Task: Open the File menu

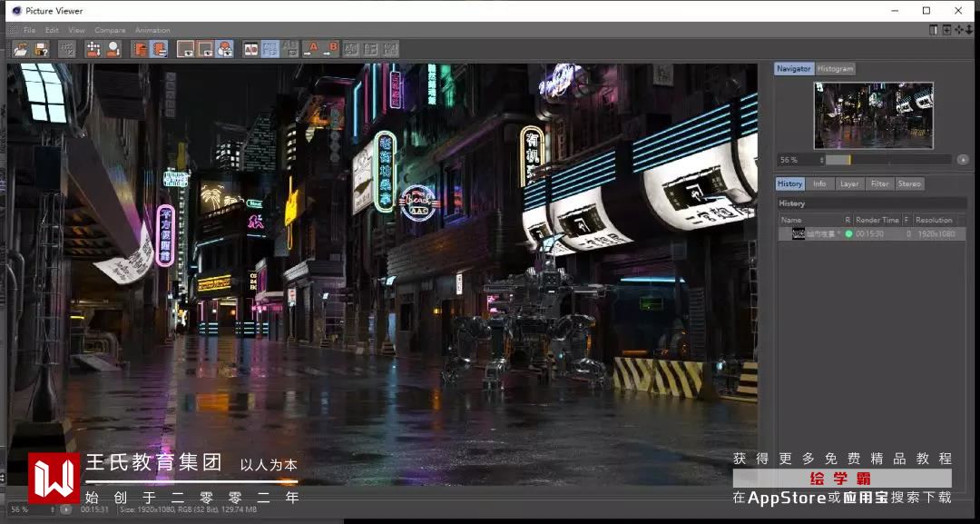Action: click(29, 30)
